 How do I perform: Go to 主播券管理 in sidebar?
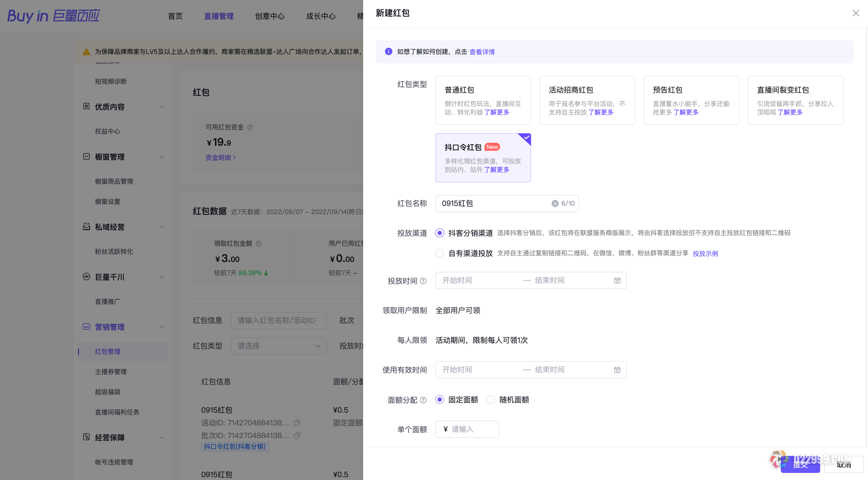click(x=111, y=372)
